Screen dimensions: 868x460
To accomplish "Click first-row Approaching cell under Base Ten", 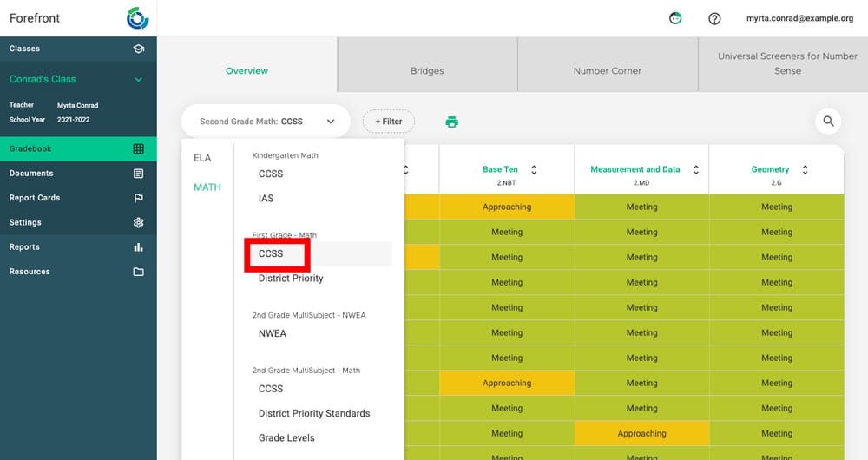I will pos(507,207).
